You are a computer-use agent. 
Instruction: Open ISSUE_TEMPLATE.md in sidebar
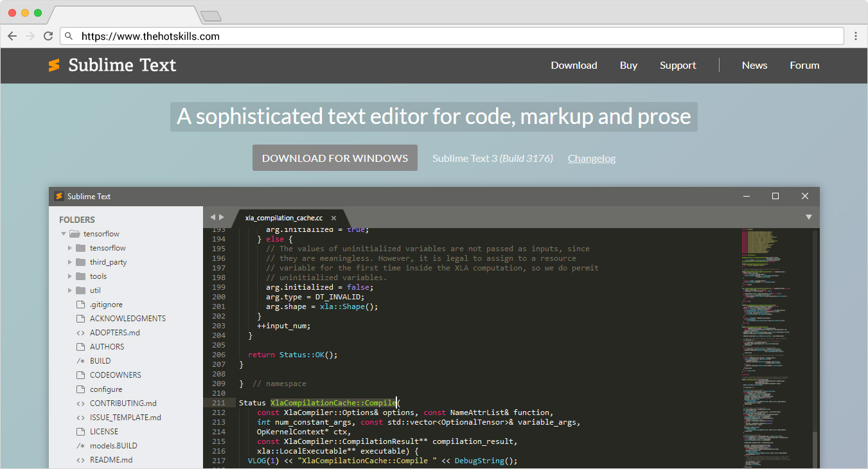pos(125,418)
